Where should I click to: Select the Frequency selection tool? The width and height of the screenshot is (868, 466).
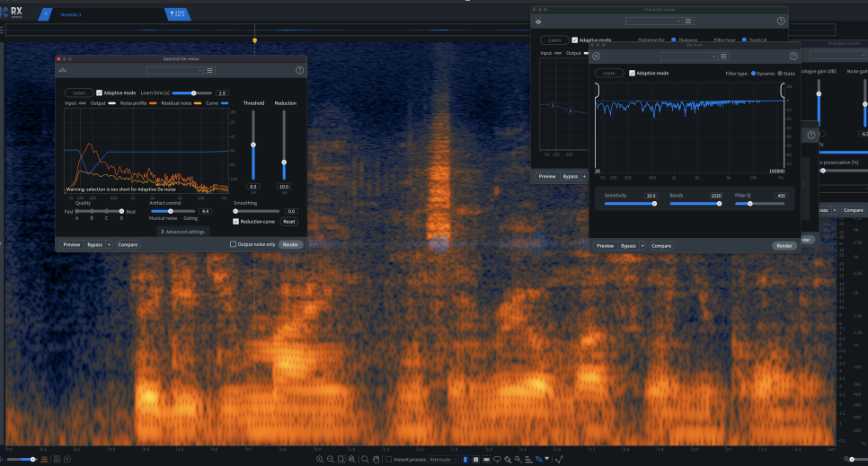pos(487,460)
